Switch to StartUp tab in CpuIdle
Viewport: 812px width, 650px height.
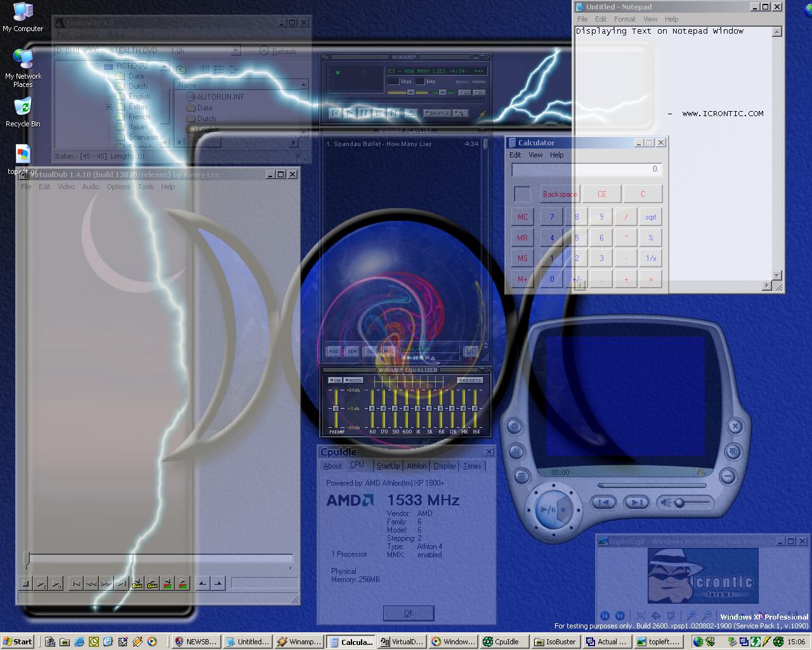[388, 466]
